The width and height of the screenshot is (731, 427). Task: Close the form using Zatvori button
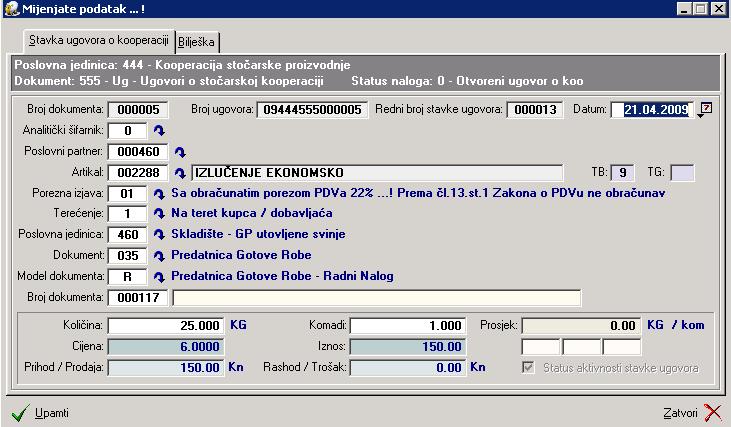pyautogui.click(x=692, y=412)
